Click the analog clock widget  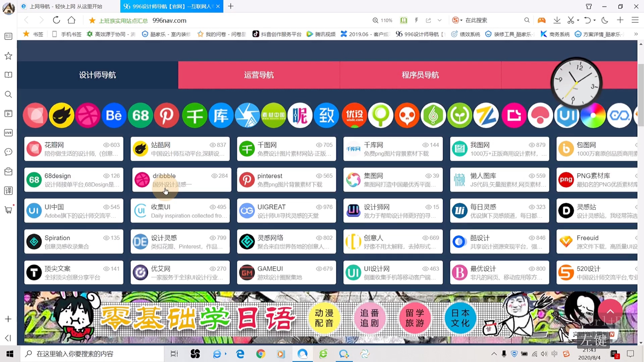click(576, 82)
